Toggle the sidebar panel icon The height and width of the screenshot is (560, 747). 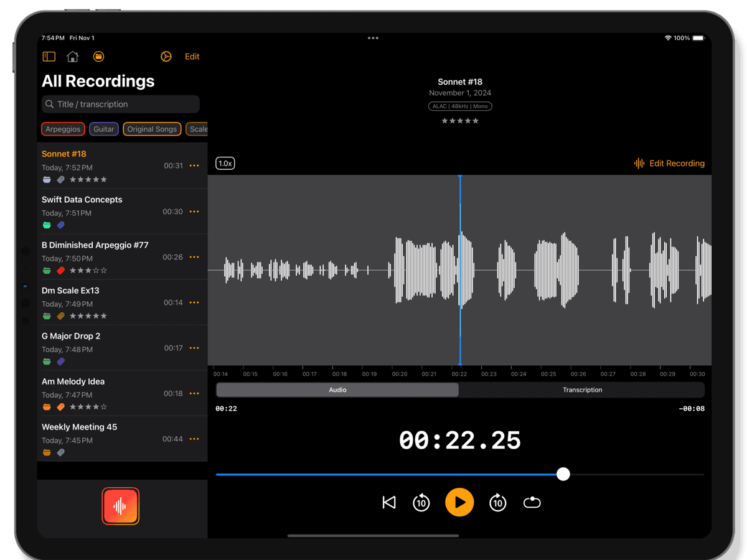49,57
